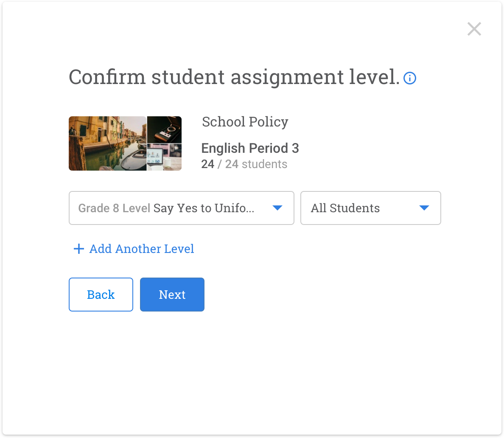
Task: Click the 24 / 24 students count
Action: (x=244, y=164)
